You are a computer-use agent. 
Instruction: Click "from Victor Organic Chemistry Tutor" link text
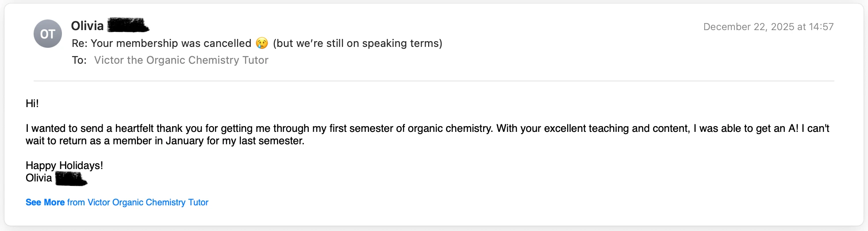(x=138, y=202)
